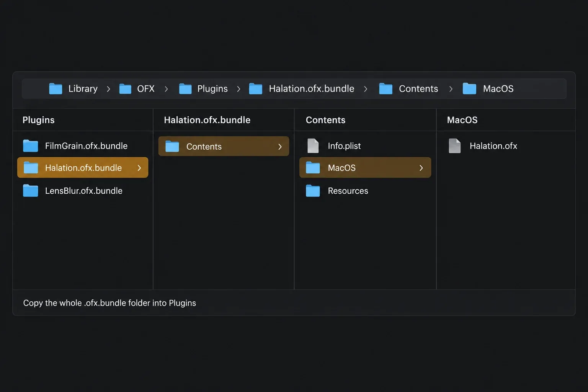Viewport: 588px width, 392px height.
Task: Select the FilmGrain.ofx.bundle row
Action: coord(83,146)
